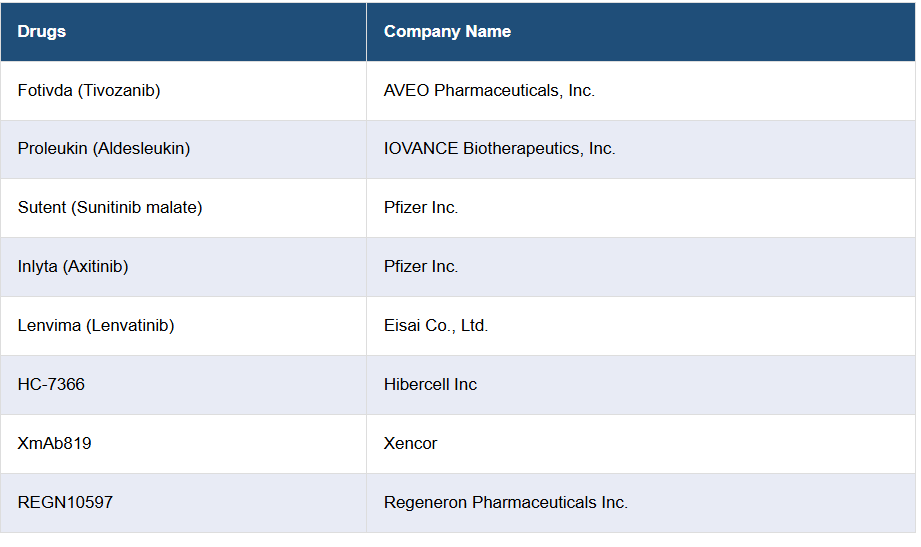The width and height of the screenshot is (921, 547).
Task: Select the Inlyta (Axitinib) cell
Action: coord(73,267)
